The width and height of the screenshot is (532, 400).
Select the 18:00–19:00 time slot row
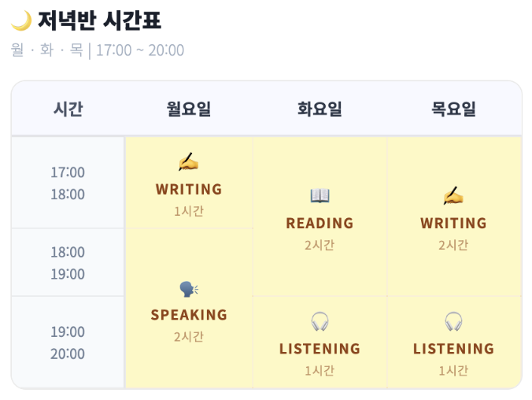[68, 262]
